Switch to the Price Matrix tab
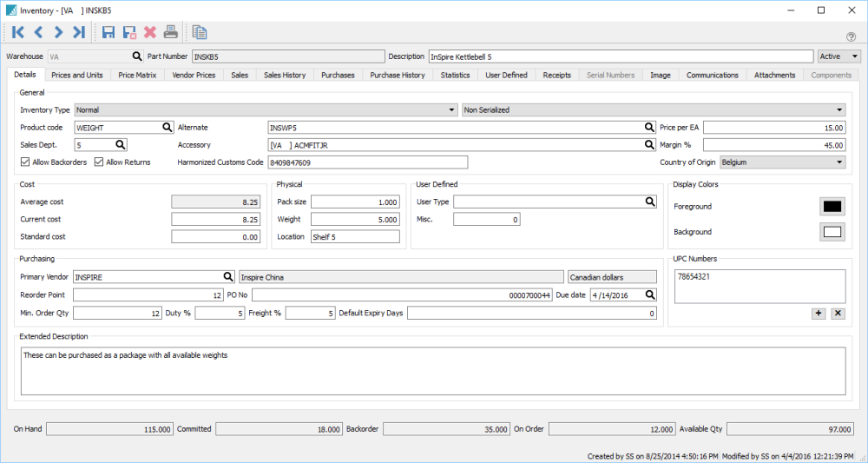 [137, 76]
